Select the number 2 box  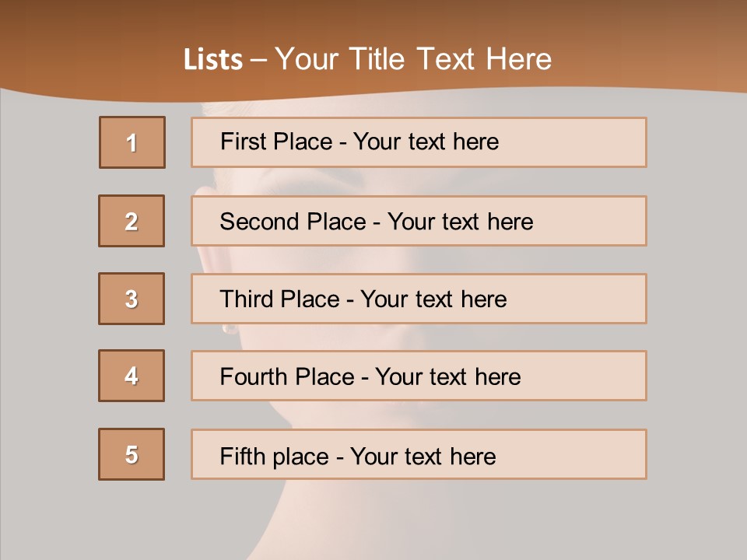pyautogui.click(x=132, y=221)
